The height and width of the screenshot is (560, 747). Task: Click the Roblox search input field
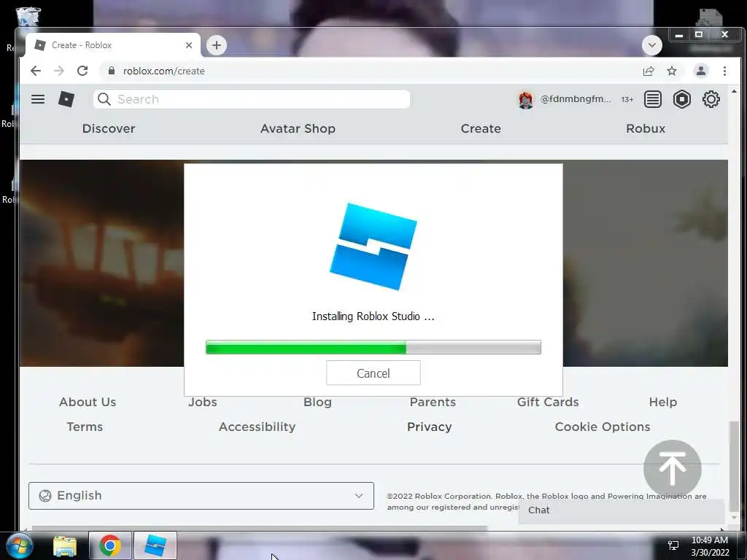point(252,99)
